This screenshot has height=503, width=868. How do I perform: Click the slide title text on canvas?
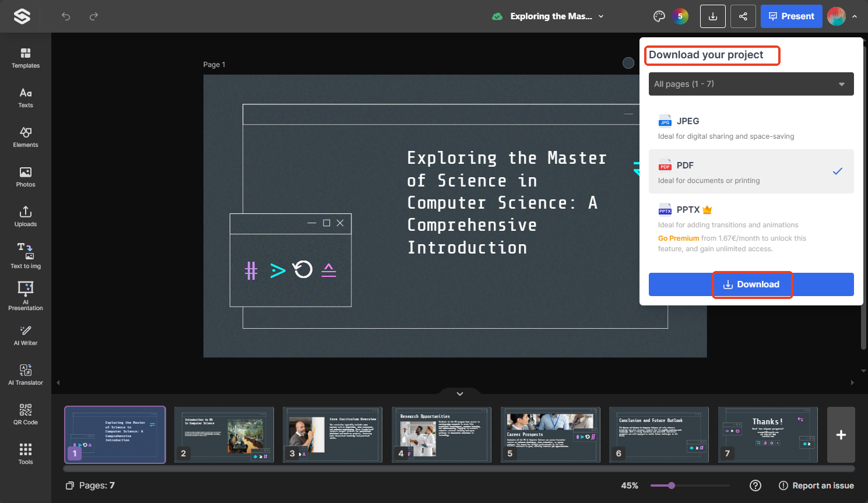[507, 203]
